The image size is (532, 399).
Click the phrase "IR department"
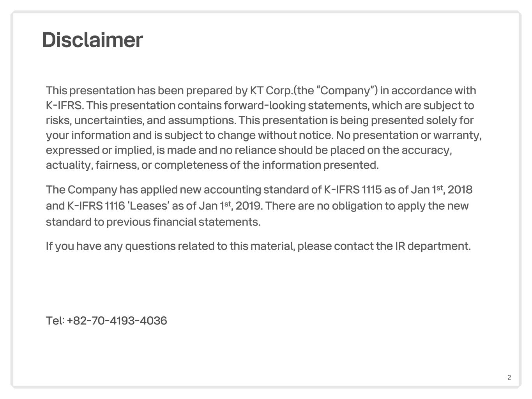[433, 246]
